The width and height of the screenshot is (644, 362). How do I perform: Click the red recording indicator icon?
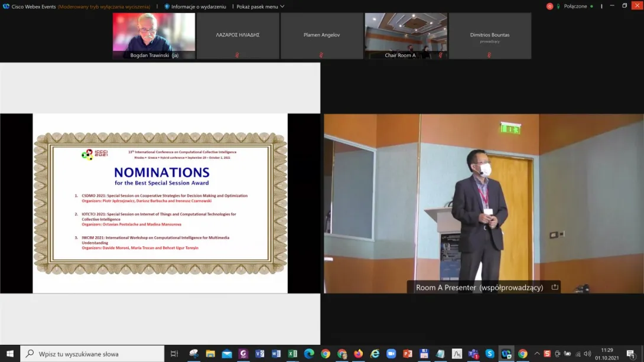(549, 6)
